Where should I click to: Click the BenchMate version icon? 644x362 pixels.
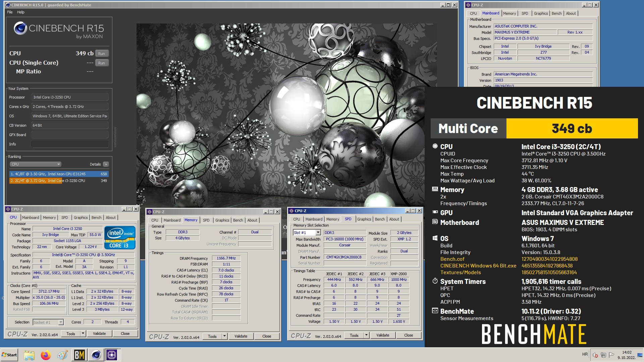click(435, 311)
